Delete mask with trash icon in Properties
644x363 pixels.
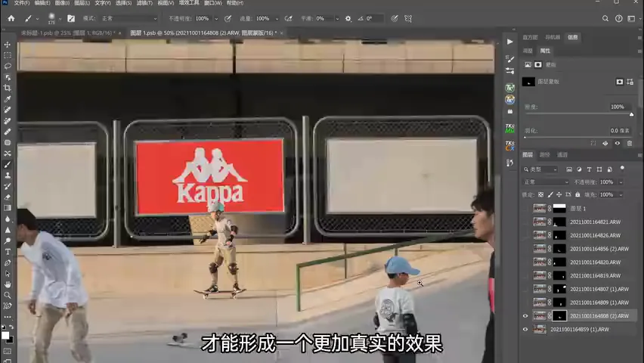click(x=630, y=143)
